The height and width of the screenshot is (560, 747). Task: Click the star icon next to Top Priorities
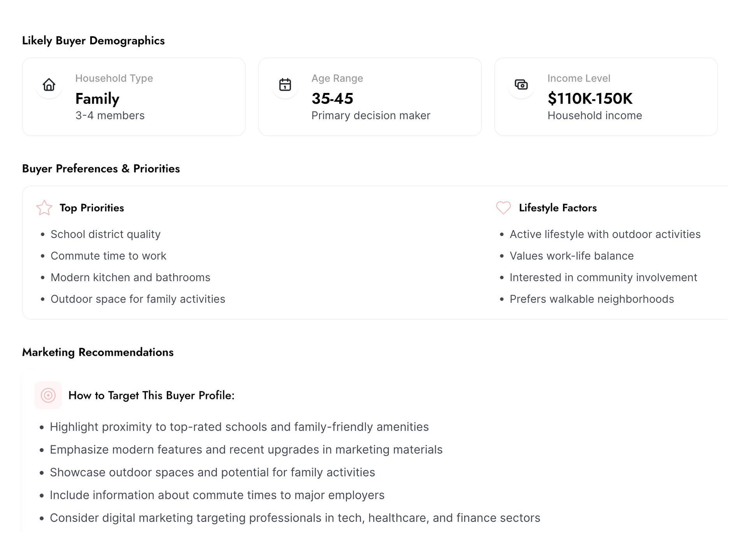click(44, 208)
